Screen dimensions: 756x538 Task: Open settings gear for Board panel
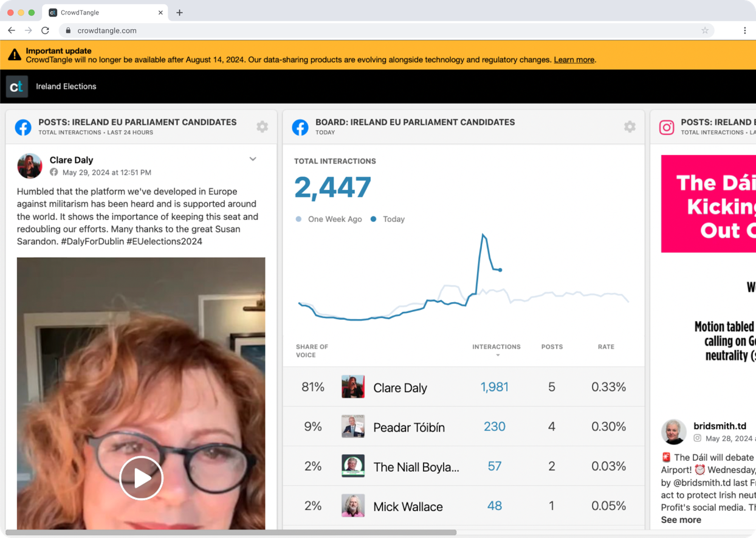(x=630, y=126)
